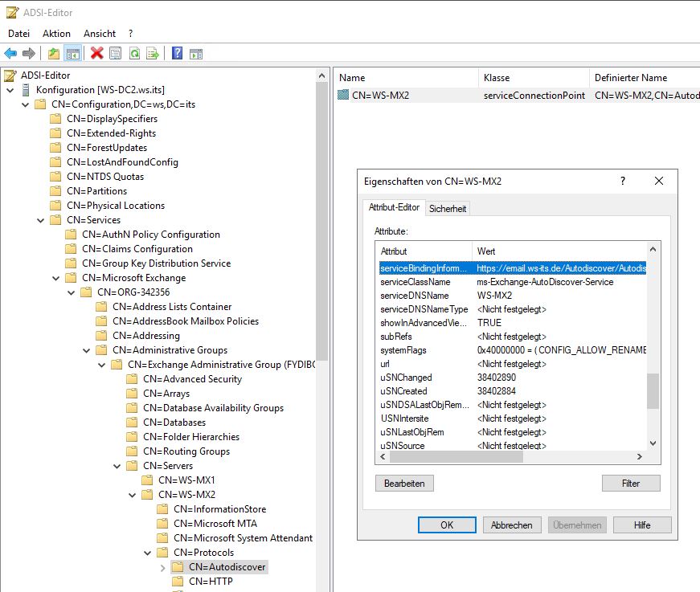Click the Forward arrow in the toolbar

pos(29,54)
